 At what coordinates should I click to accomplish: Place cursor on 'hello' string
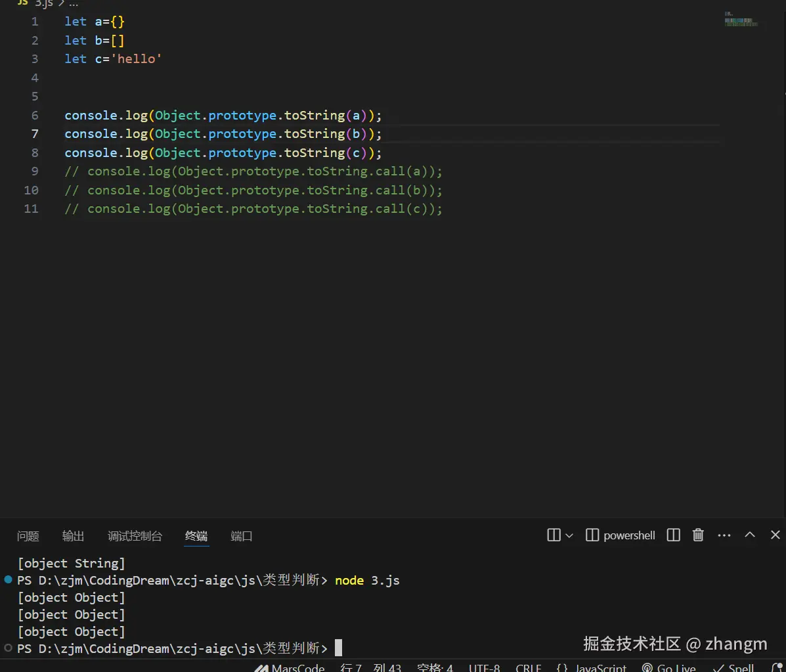(137, 58)
